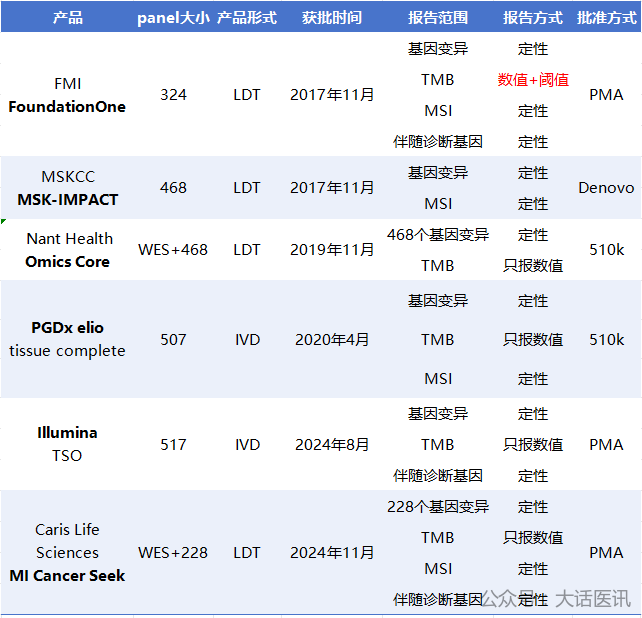The image size is (642, 618).
Task: Select the Denovo approval cell
Action: pos(606,188)
